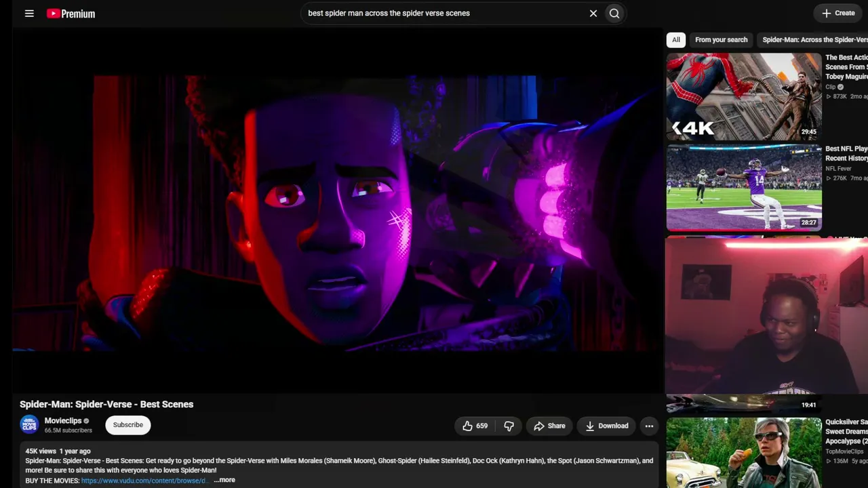Select the From your search chip
868x488 pixels.
tap(721, 40)
